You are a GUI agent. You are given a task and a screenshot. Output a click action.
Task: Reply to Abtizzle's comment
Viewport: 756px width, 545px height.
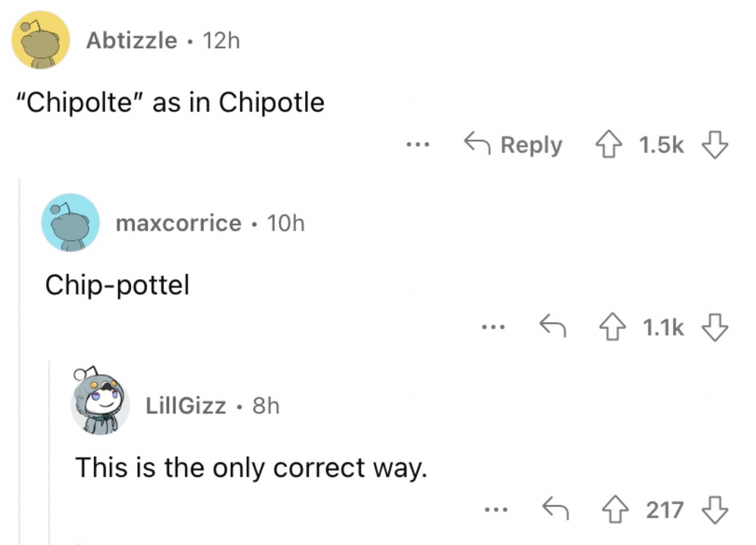[513, 145]
